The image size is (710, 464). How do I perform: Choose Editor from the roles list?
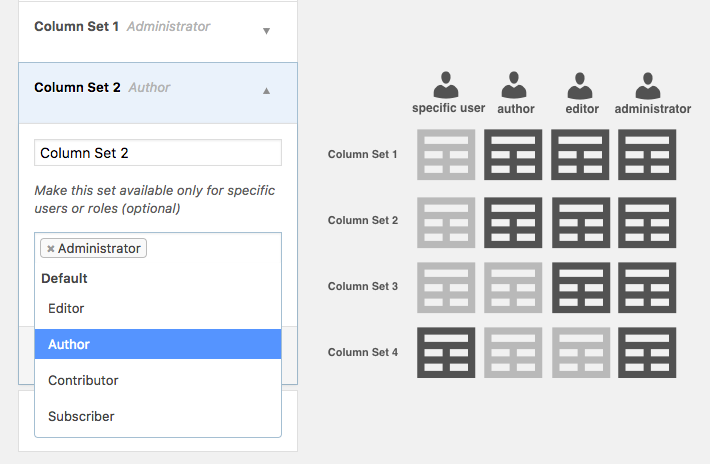(158, 308)
